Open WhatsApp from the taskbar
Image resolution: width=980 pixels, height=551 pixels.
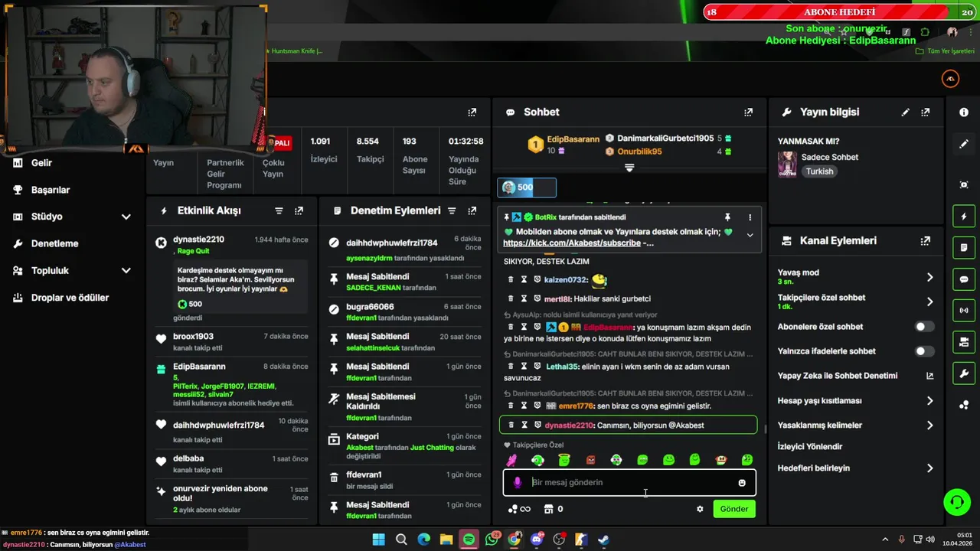point(492,540)
